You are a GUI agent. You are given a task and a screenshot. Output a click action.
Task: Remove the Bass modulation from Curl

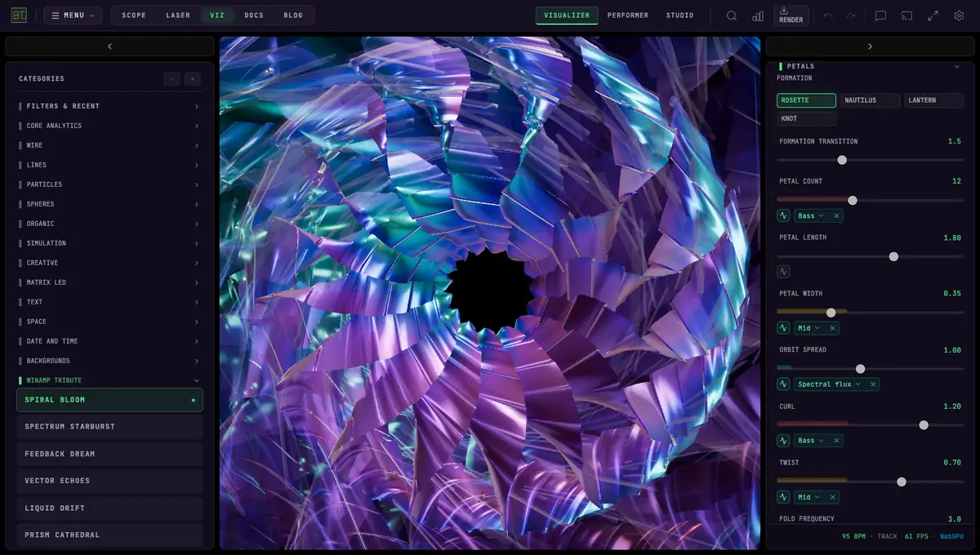[836, 441]
